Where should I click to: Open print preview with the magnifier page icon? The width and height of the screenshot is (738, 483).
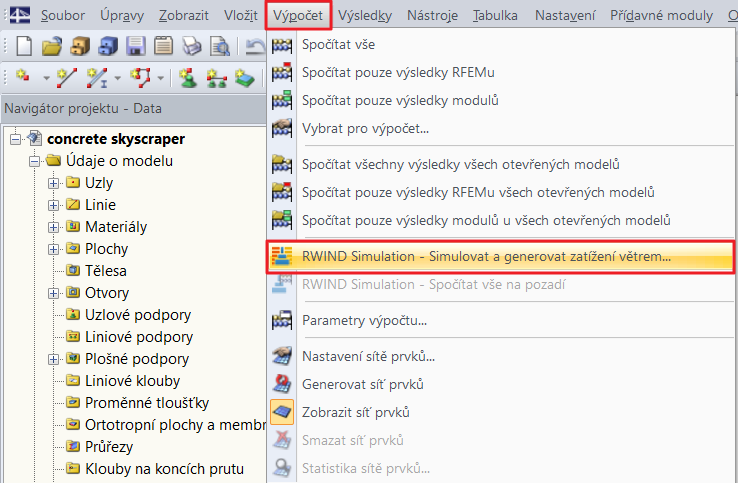coord(220,46)
